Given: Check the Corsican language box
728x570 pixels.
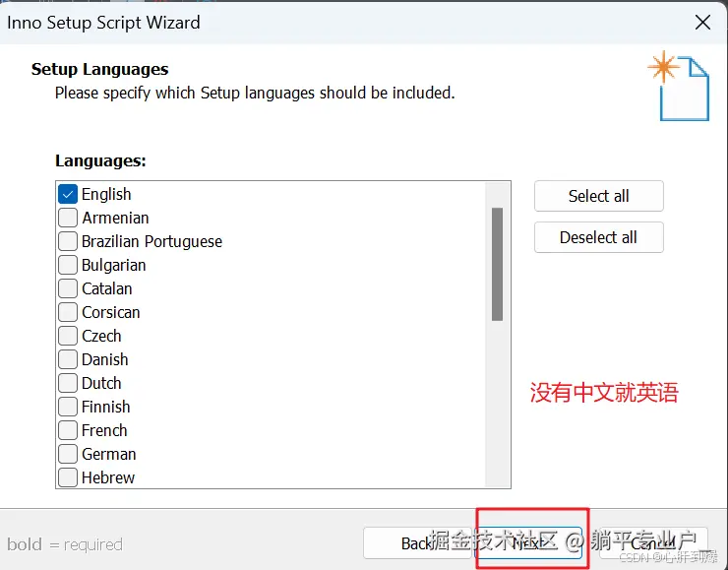Looking at the screenshot, I should tap(68, 312).
